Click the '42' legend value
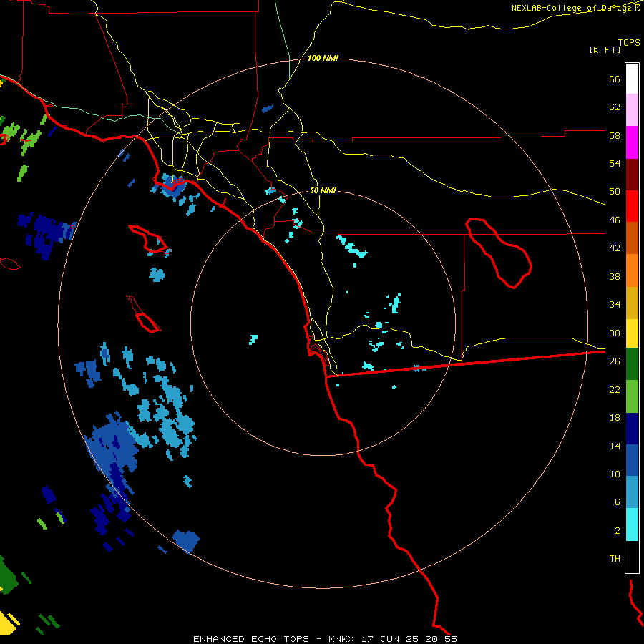Viewport: 644px width, 644px height. point(615,248)
